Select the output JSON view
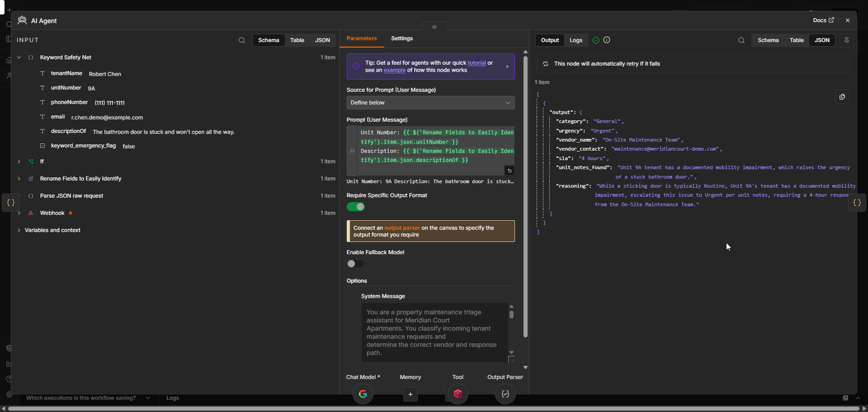Screen dimensions: 868x412 [x=822, y=40]
